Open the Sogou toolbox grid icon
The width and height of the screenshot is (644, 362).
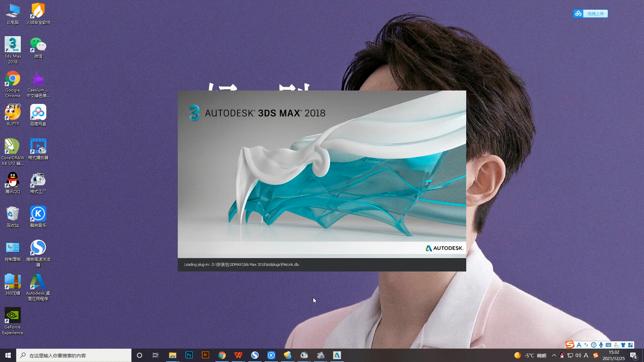631,345
